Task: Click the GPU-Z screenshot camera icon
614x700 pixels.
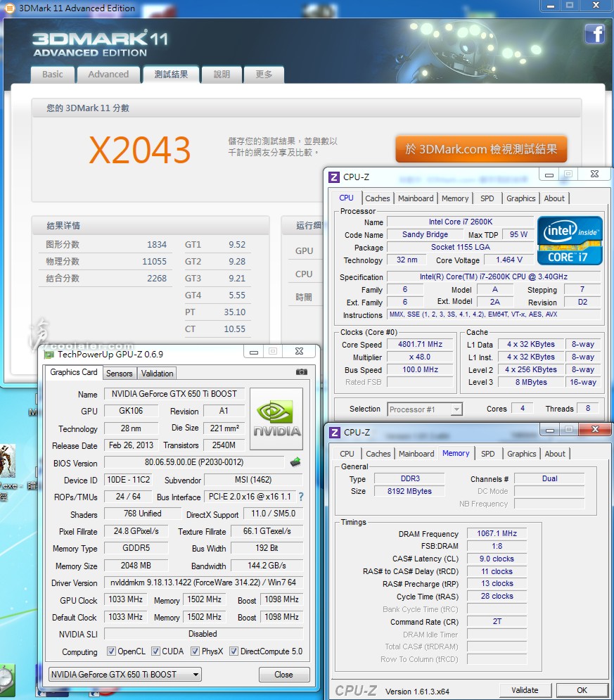Action: click(302, 372)
